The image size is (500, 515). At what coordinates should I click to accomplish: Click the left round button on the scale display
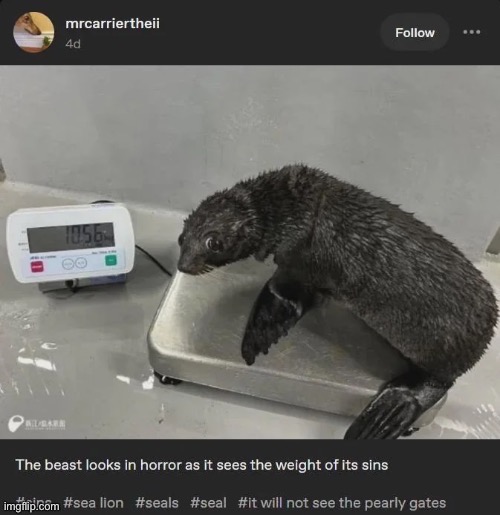pyautogui.click(x=68, y=263)
